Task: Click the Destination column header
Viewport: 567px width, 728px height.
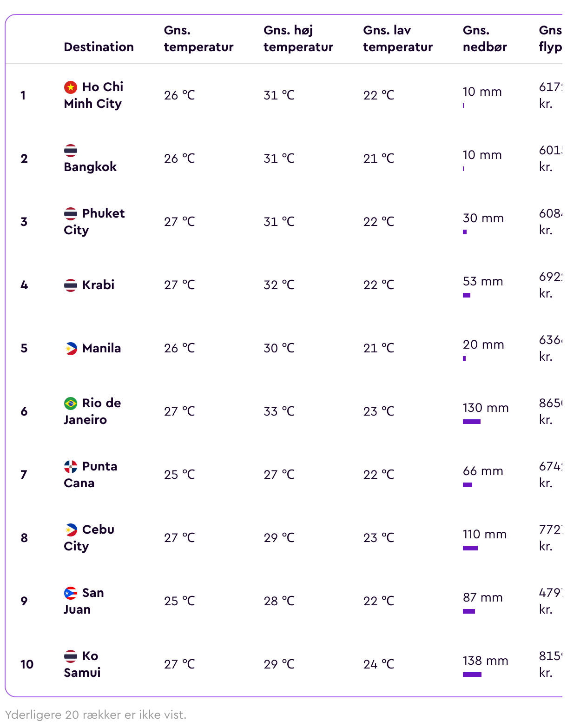Action: (99, 47)
